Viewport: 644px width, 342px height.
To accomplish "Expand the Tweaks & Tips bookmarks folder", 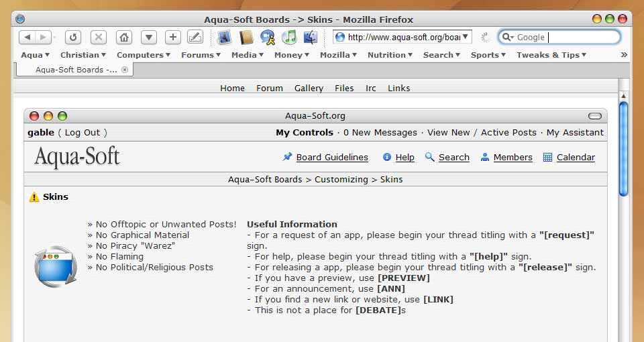I will (x=551, y=55).
